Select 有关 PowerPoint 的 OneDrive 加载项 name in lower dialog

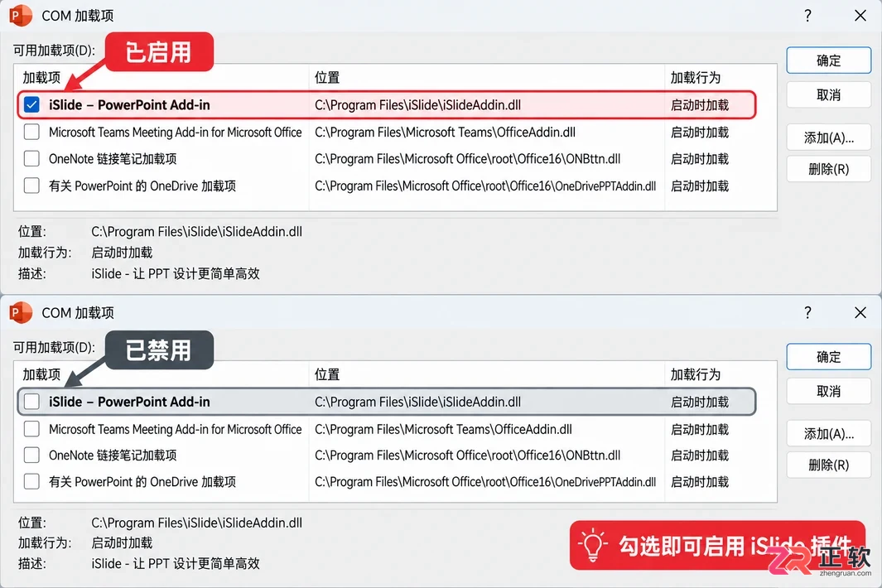tap(142, 482)
